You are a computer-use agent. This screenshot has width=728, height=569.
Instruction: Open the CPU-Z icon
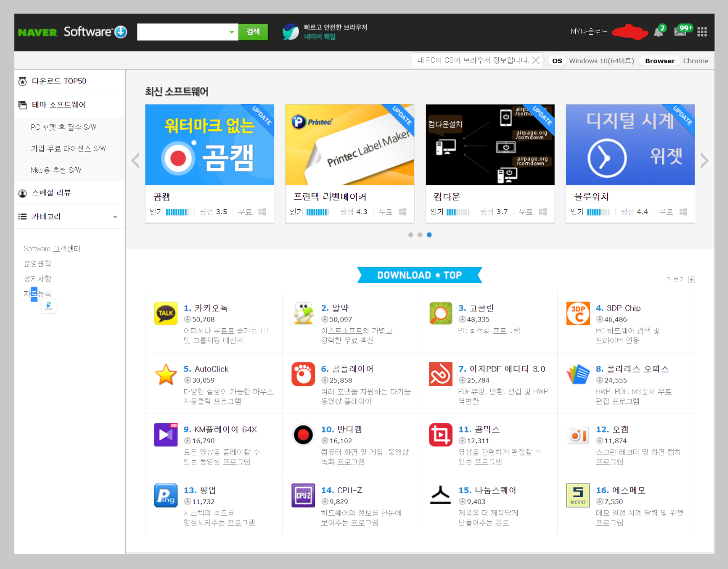[x=303, y=496]
